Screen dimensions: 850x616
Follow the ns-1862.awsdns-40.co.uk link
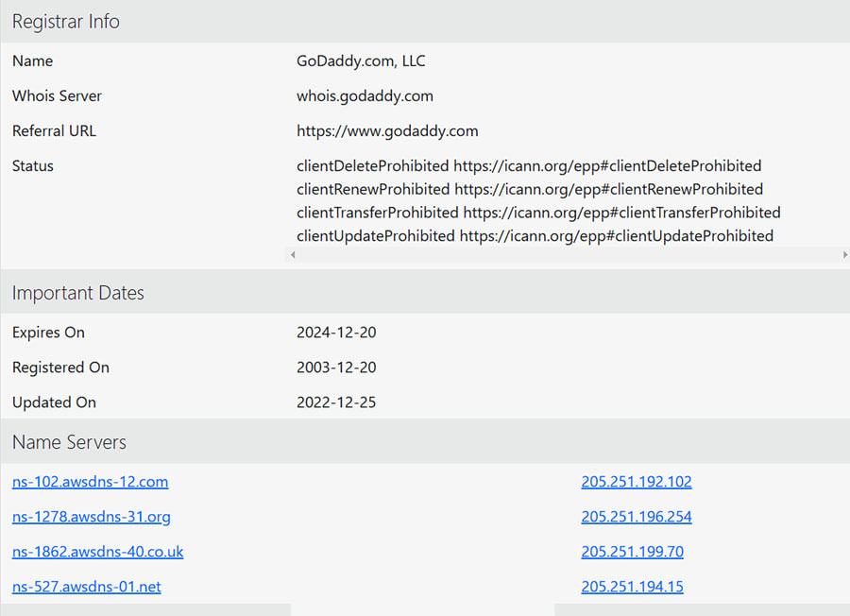(x=97, y=552)
